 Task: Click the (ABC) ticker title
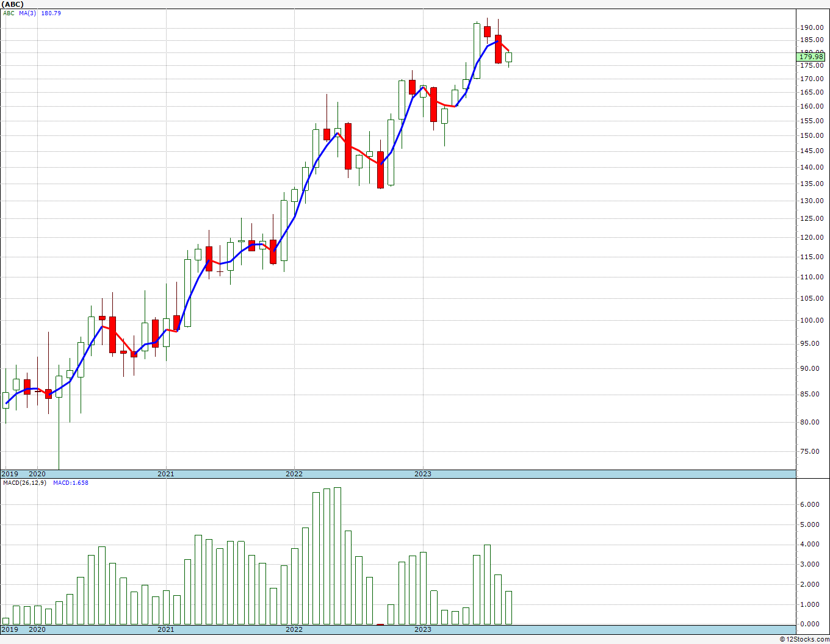coord(13,4)
